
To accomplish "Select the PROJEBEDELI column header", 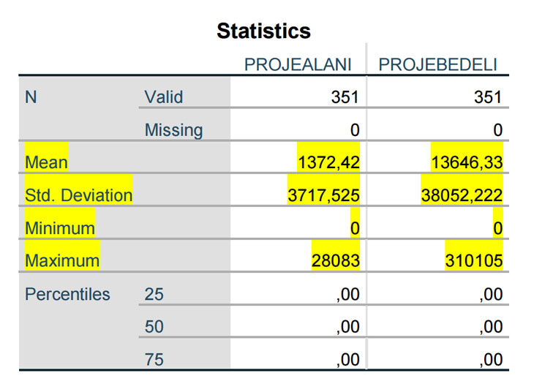I will click(437, 64).
